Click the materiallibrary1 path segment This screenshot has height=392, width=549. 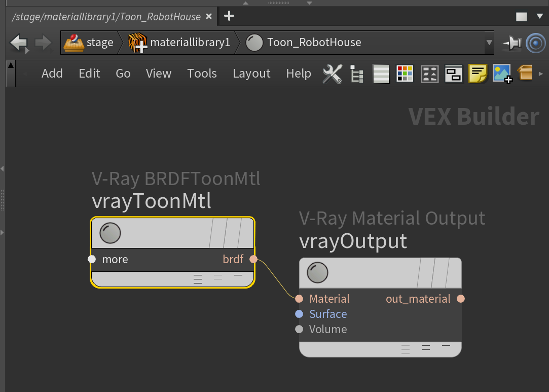click(x=179, y=43)
